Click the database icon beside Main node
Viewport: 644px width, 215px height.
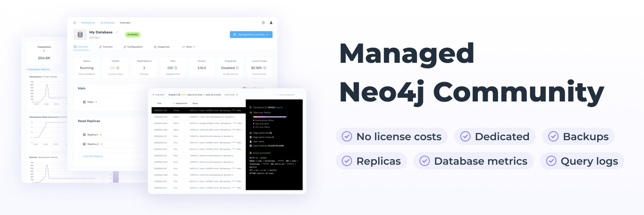point(85,102)
